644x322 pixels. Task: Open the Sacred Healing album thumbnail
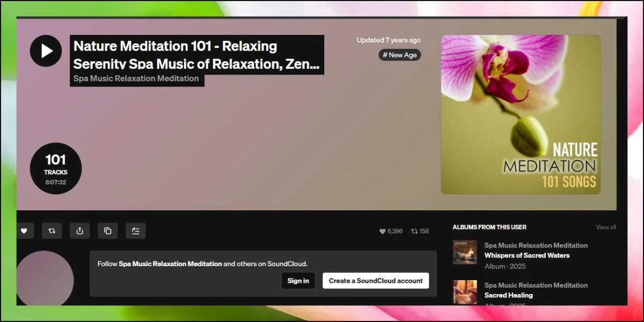click(x=465, y=292)
